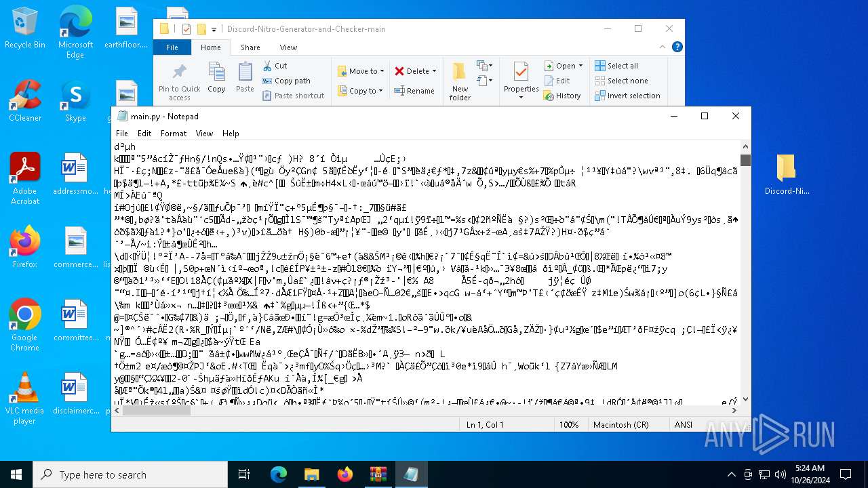Open Recycle Bin desktop icon
This screenshot has height=488, width=868.
tap(24, 28)
